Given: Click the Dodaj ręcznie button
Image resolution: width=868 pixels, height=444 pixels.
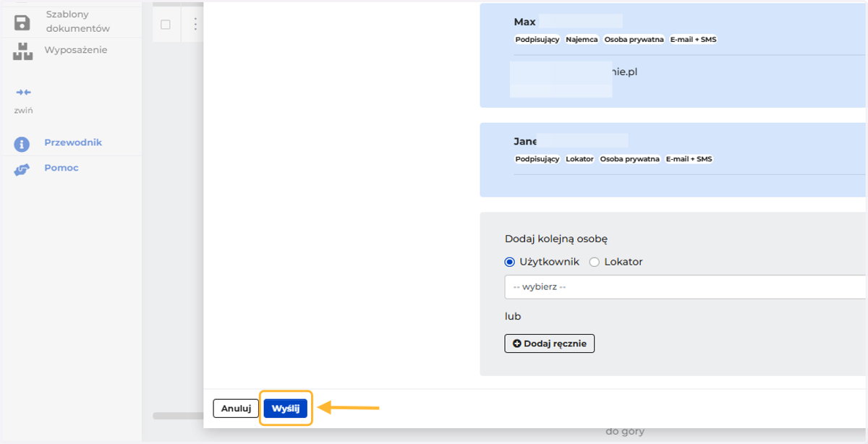Looking at the screenshot, I should click(x=550, y=343).
